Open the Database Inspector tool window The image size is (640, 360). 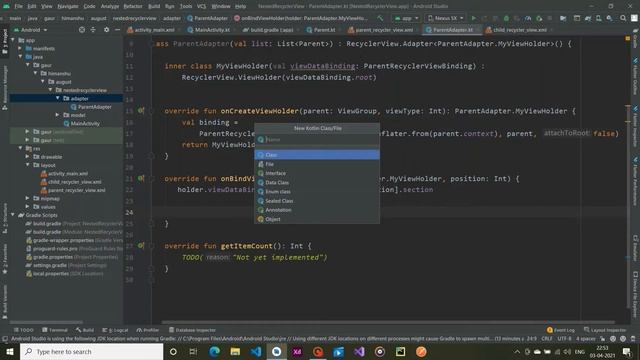click(192, 330)
